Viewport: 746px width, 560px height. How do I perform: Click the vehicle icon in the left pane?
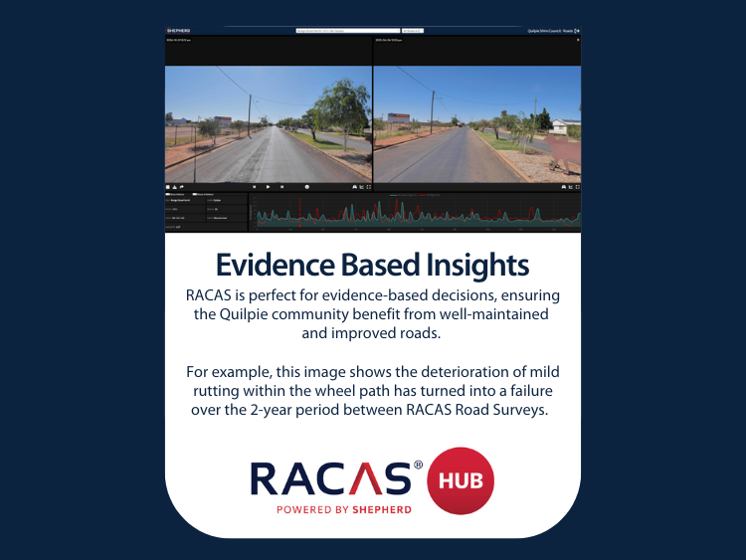[354, 187]
